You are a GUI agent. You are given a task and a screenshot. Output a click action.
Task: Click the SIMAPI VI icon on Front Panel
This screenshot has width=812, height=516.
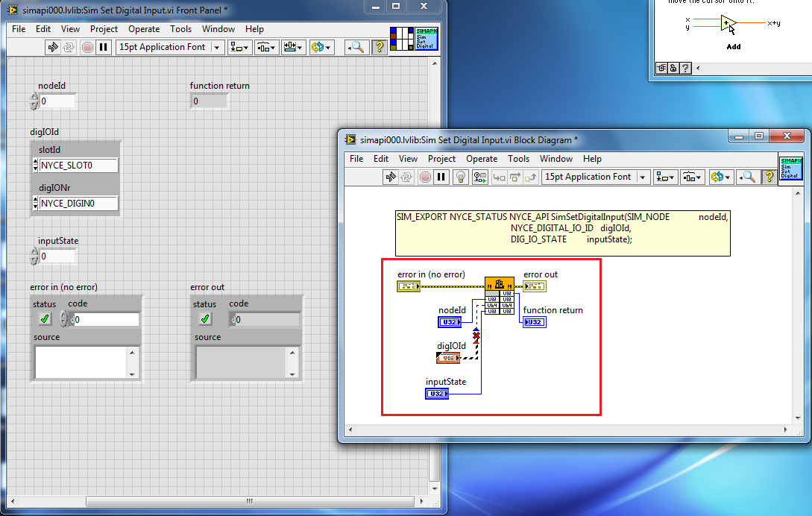[x=427, y=39]
